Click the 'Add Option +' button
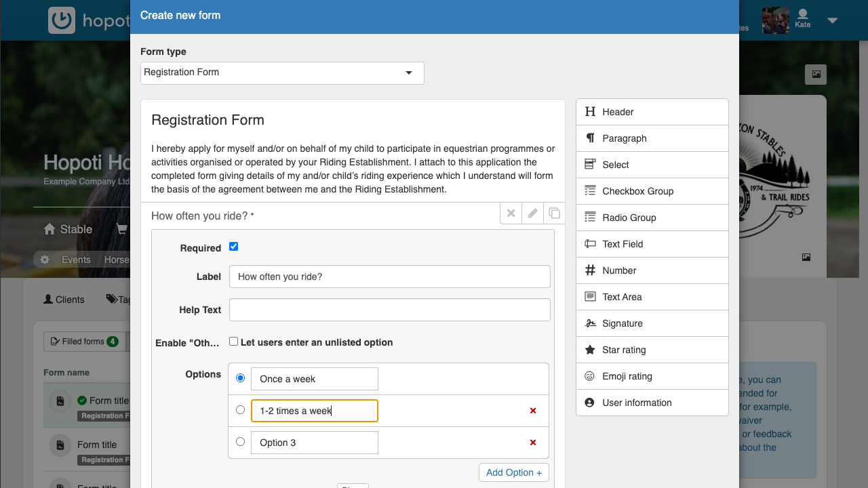 click(x=513, y=472)
